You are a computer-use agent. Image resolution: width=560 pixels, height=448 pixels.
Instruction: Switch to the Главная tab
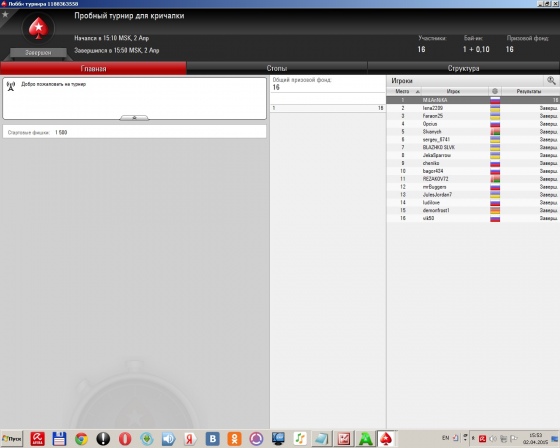(93, 68)
